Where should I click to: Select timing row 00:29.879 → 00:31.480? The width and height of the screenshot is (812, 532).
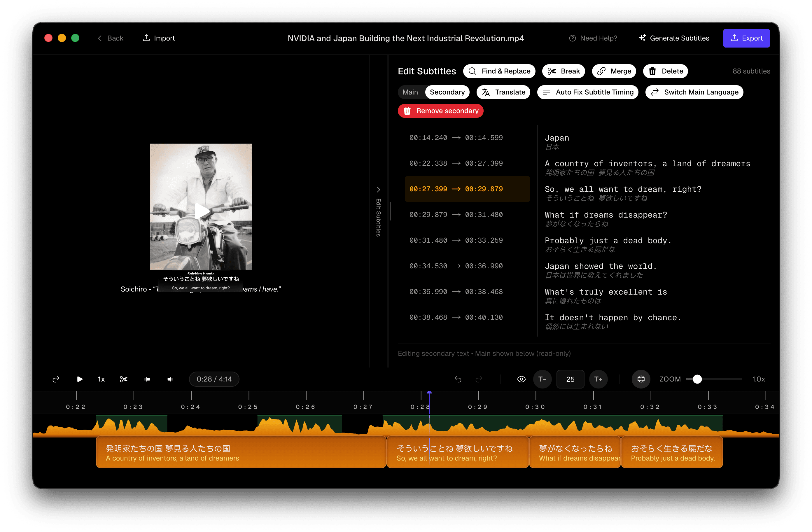tap(467, 215)
